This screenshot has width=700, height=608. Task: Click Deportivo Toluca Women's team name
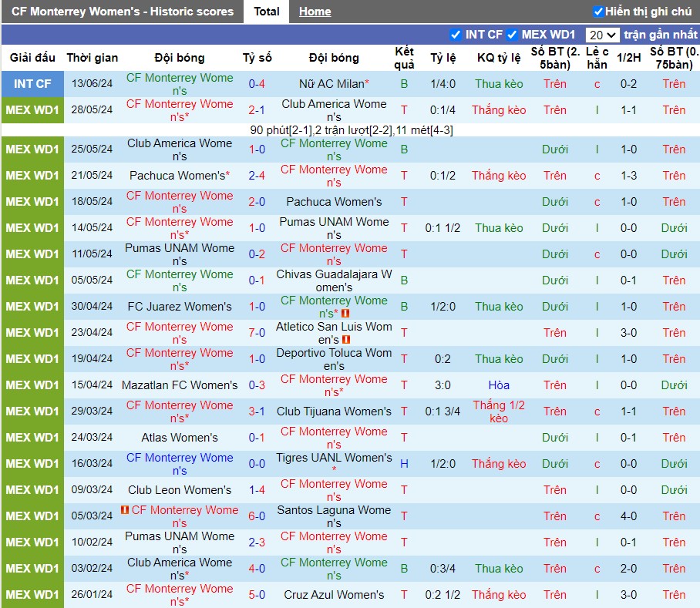(334, 359)
